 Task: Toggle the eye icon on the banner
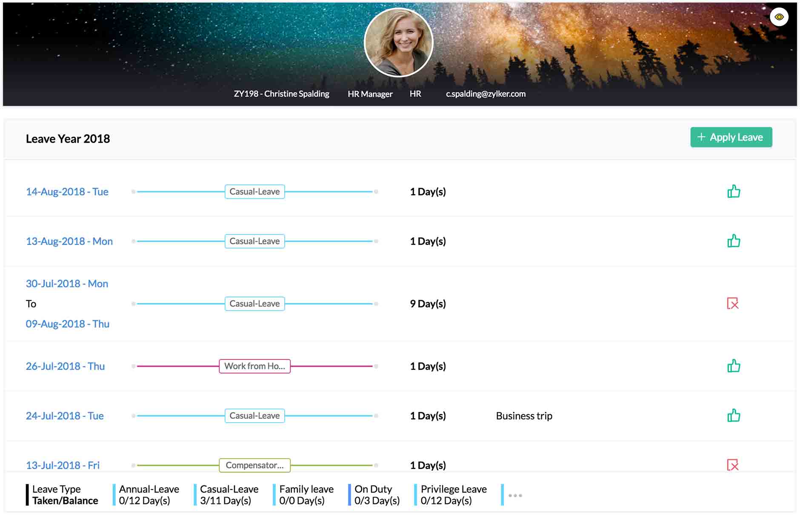(780, 17)
